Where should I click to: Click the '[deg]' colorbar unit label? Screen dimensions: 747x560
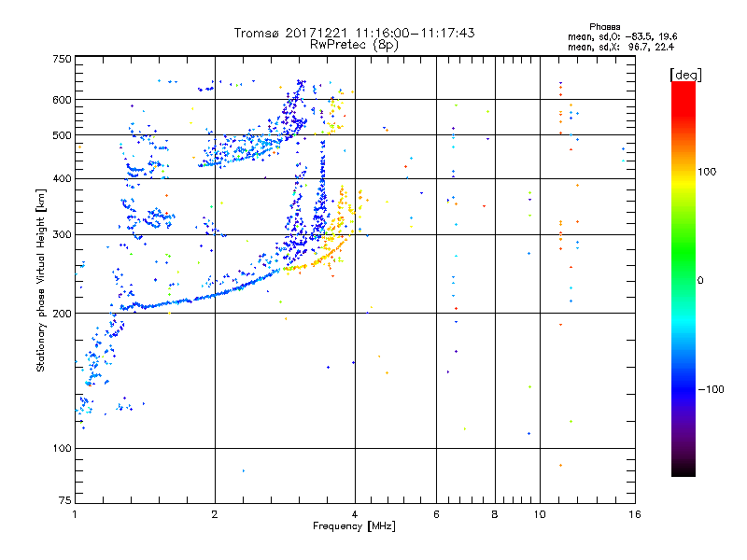pos(685,75)
